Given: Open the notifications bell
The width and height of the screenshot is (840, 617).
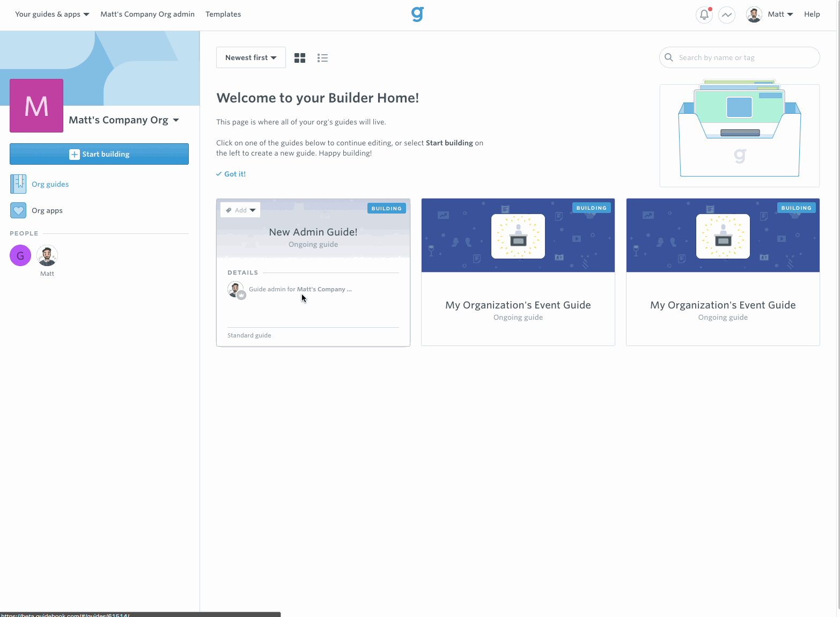Looking at the screenshot, I should coord(704,14).
